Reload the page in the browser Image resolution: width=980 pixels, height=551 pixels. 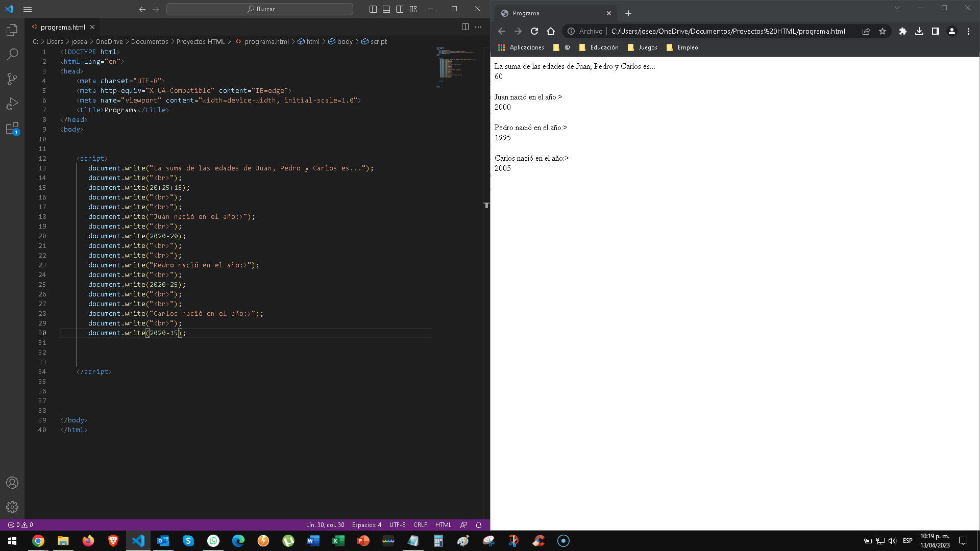tap(534, 31)
